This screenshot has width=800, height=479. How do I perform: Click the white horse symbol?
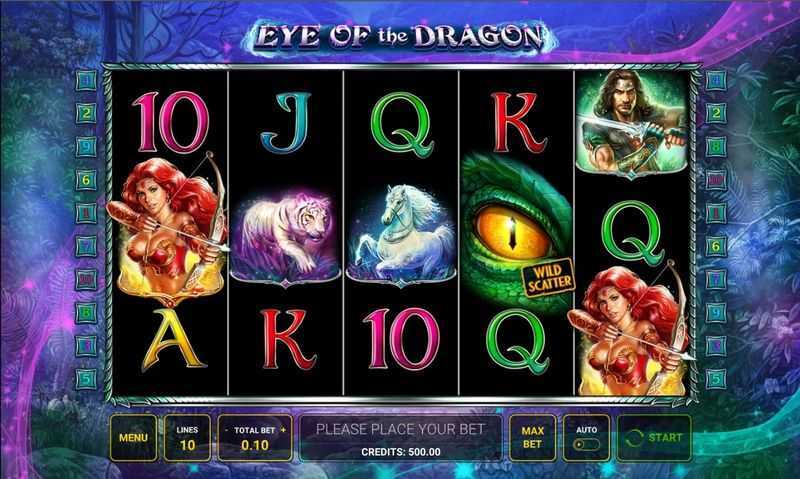[x=401, y=234]
